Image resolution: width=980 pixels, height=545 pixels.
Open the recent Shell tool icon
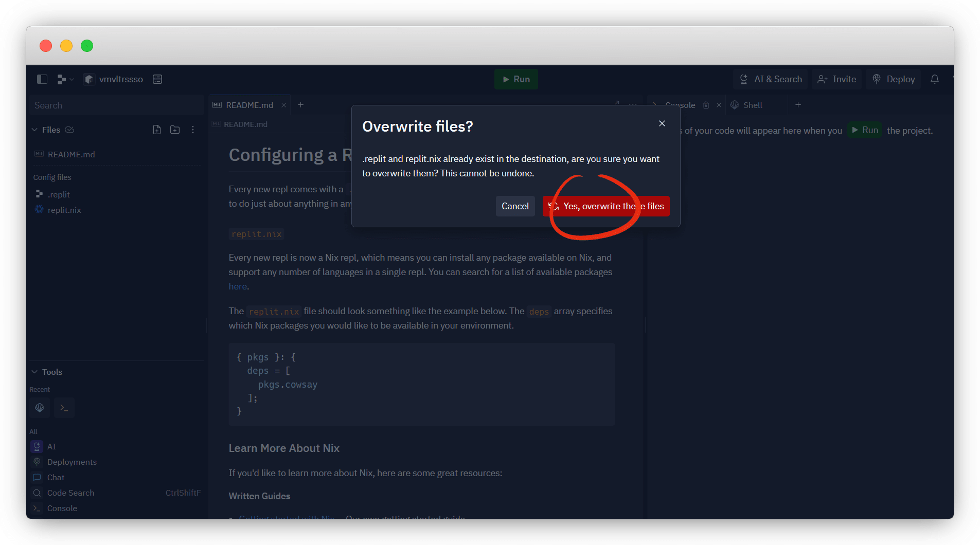pyautogui.click(x=40, y=408)
